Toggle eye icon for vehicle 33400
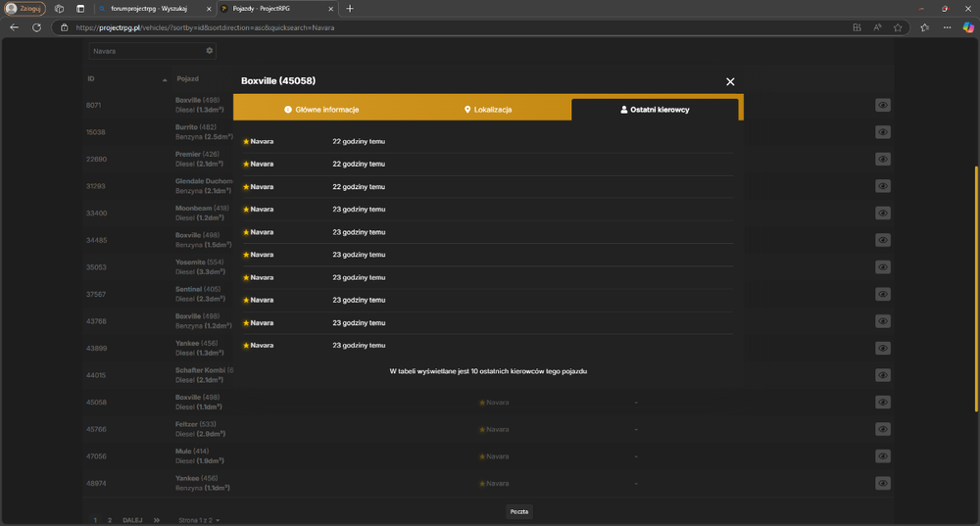The width and height of the screenshot is (980, 526). pos(883,213)
